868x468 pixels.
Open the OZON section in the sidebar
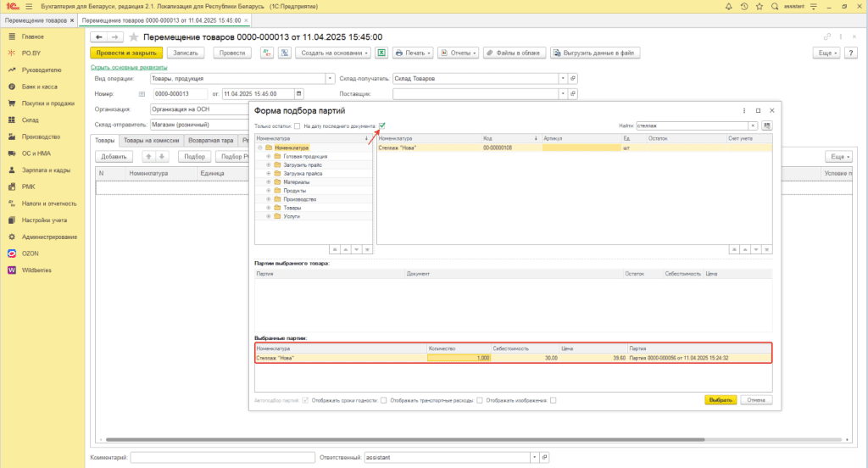[x=30, y=253]
